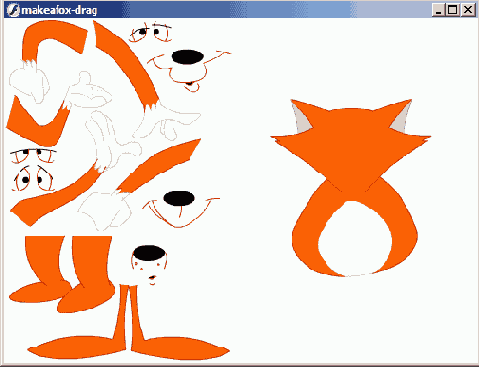Screen dimensions: 479x367
Task: Click the pair of short orange legs
Action: click(x=62, y=274)
